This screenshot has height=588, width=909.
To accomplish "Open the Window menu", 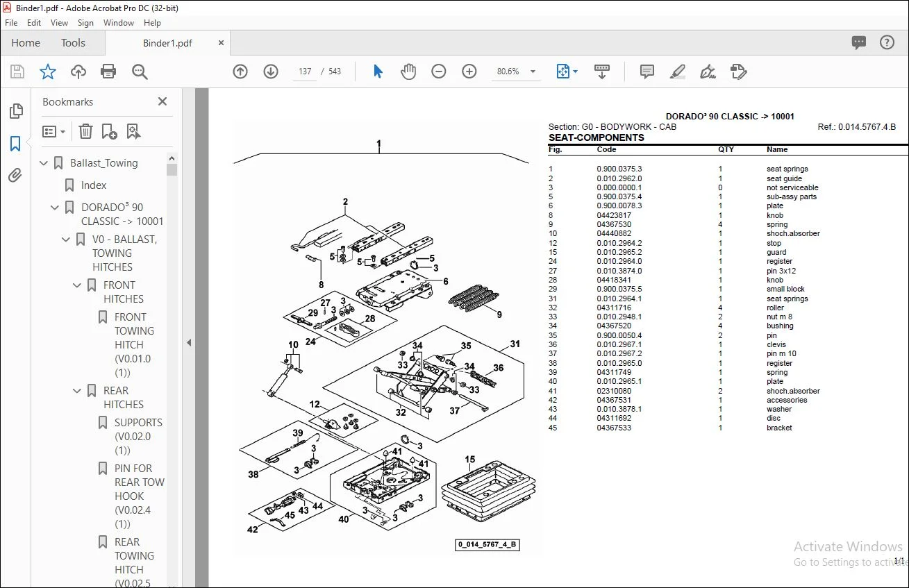I will 119,23.
